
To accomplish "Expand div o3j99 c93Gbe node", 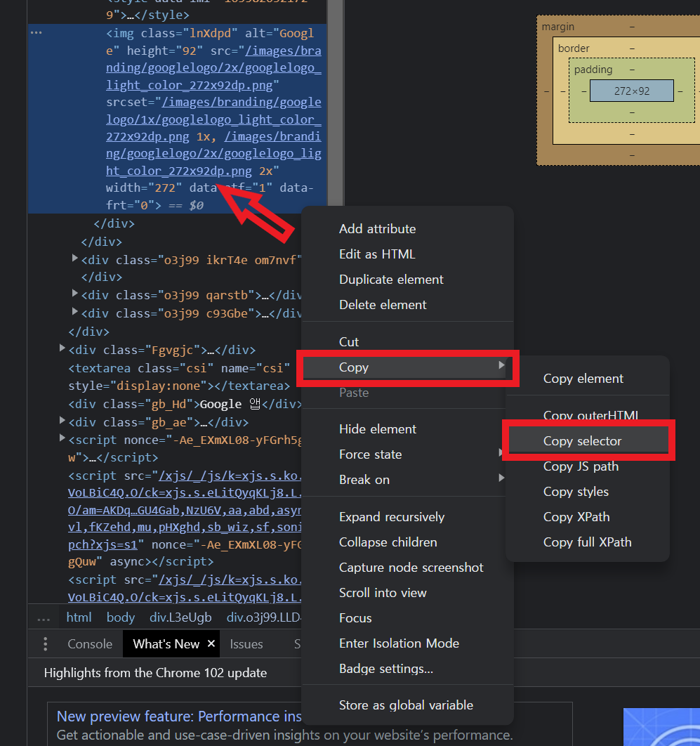I will [74, 312].
